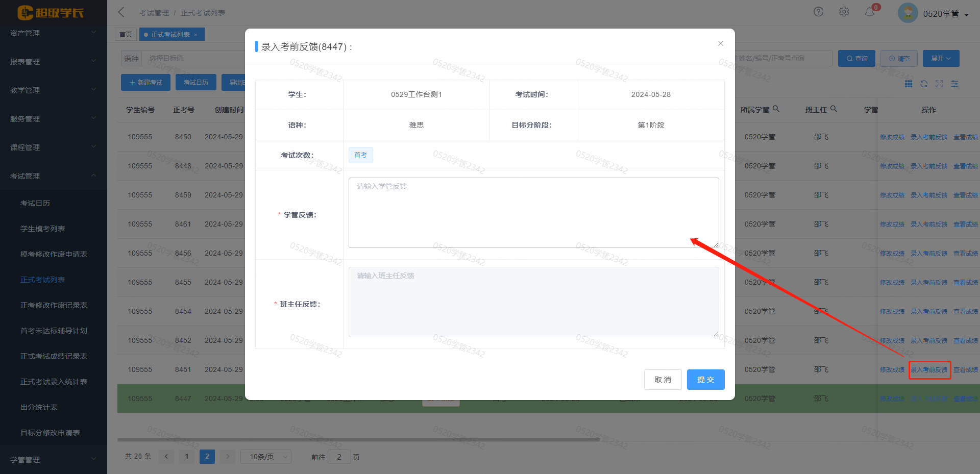980x474 pixels.
Task: Click the grid density icon
Action: [909, 84]
